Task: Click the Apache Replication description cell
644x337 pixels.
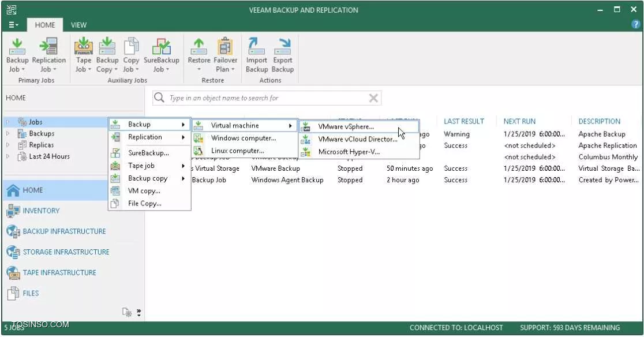Action: [x=608, y=145]
